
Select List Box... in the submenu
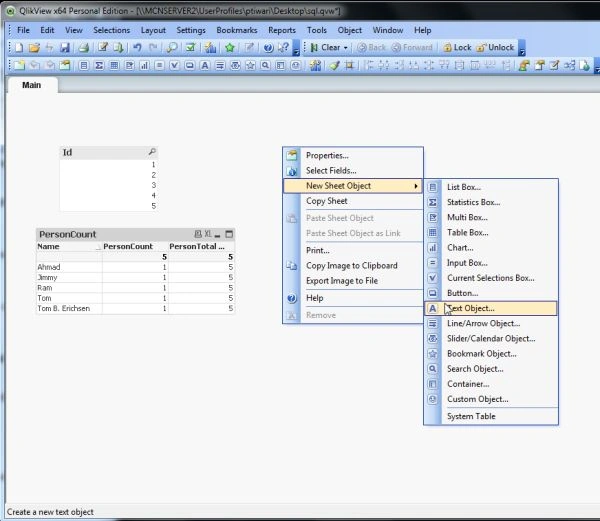pos(491,187)
